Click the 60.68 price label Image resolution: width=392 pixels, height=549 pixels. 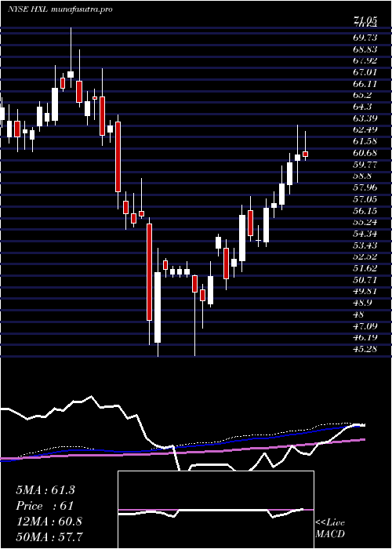(365, 153)
